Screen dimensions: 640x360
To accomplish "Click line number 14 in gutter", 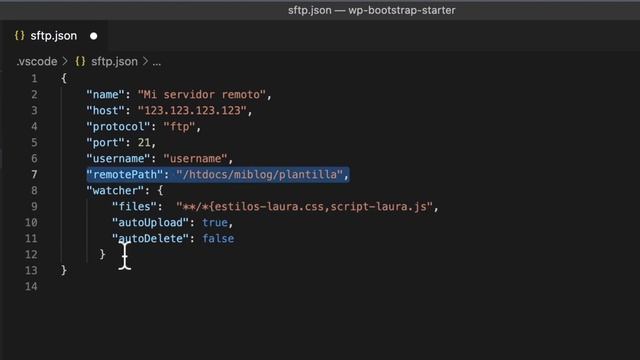I will tap(31, 287).
